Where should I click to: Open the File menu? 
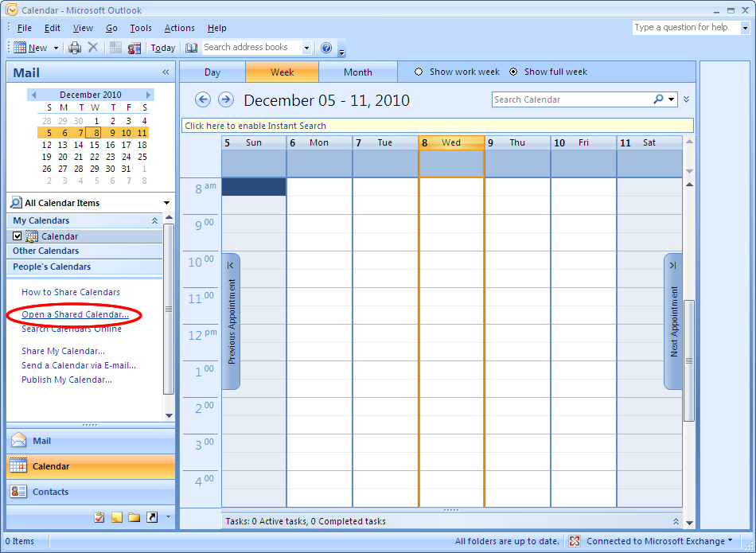point(24,28)
